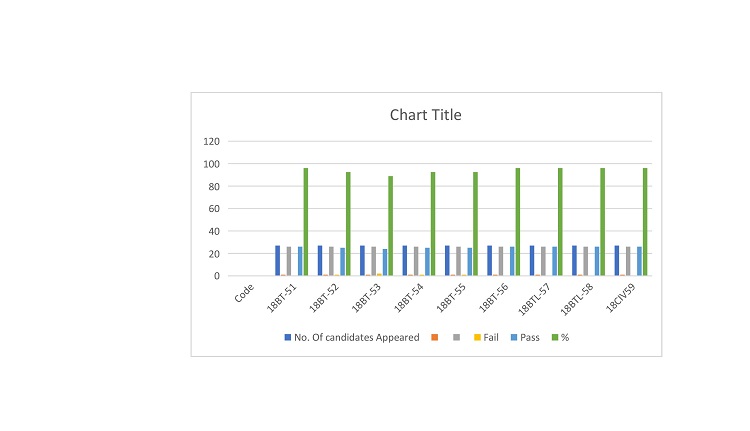Select the Chart Title text
Viewport: 750px width, 431px height.
click(x=425, y=115)
